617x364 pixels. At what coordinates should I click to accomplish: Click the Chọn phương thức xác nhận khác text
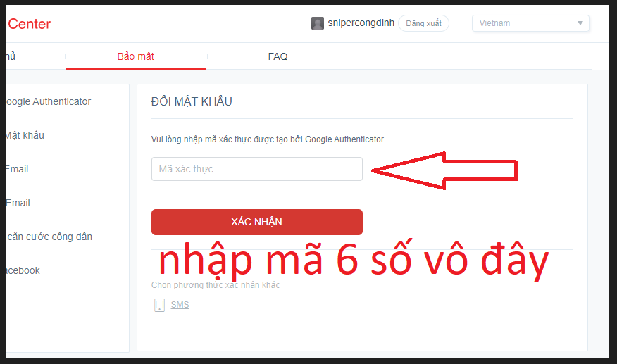pyautogui.click(x=216, y=285)
